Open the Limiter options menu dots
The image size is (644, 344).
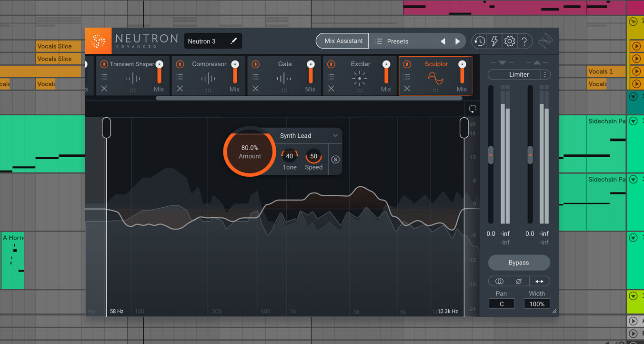point(545,74)
